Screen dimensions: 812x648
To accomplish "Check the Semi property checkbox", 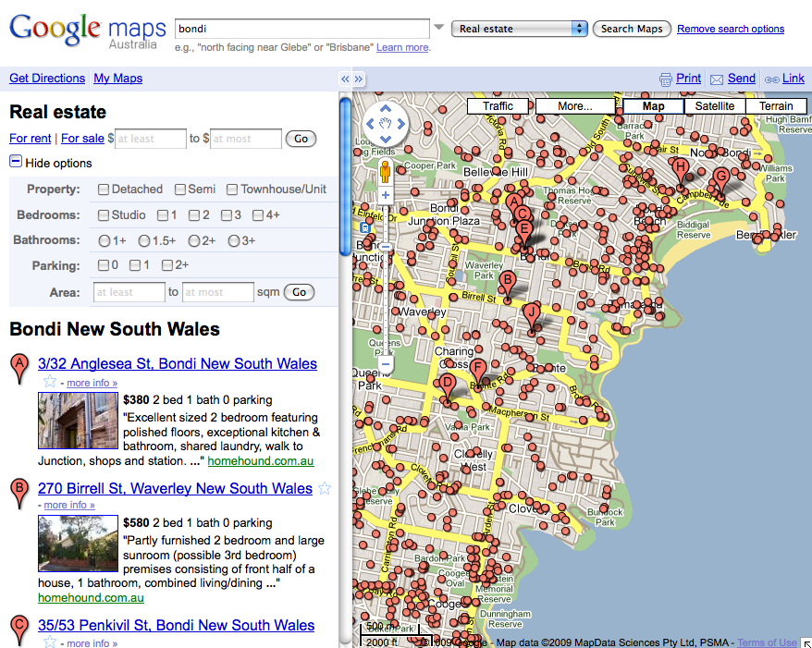I will (x=180, y=190).
